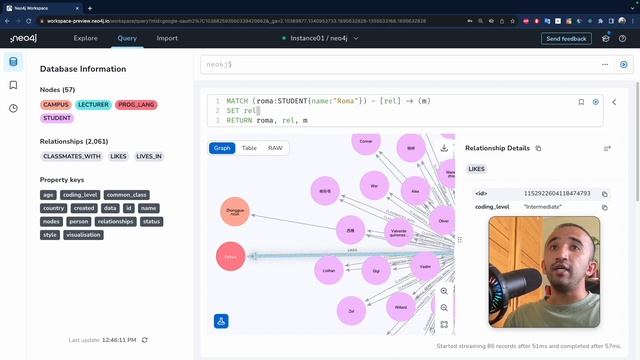Click the LIKES tag in Relationship Details
640x360 pixels.
tap(476, 169)
